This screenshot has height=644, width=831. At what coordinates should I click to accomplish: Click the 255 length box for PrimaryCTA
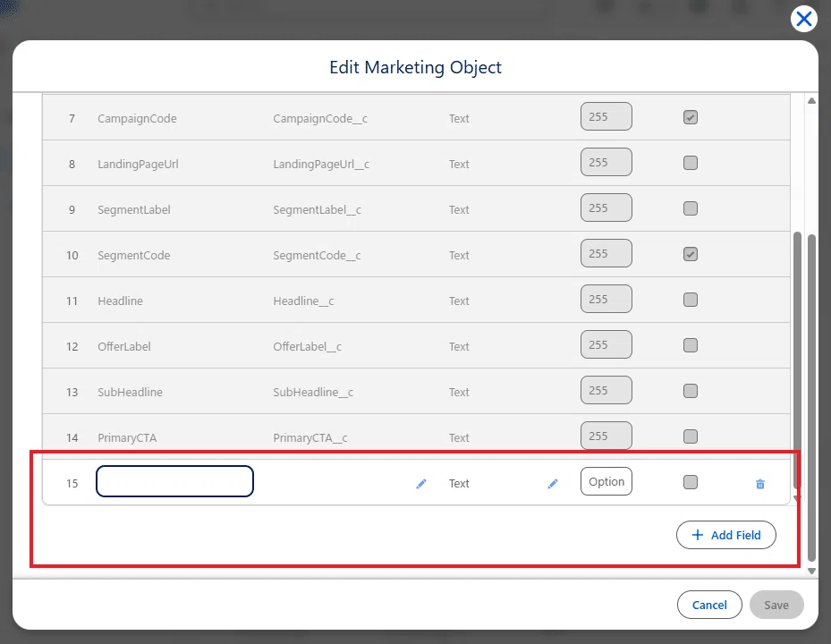pyautogui.click(x=606, y=436)
